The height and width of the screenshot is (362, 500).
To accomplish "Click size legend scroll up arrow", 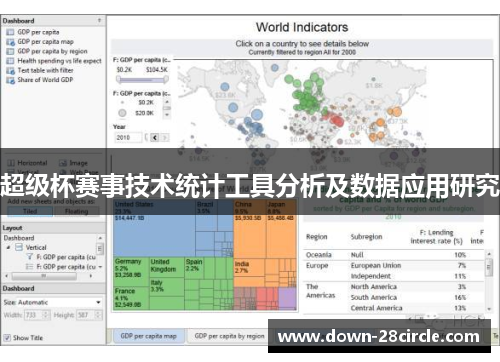I will pyautogui.click(x=167, y=102).
